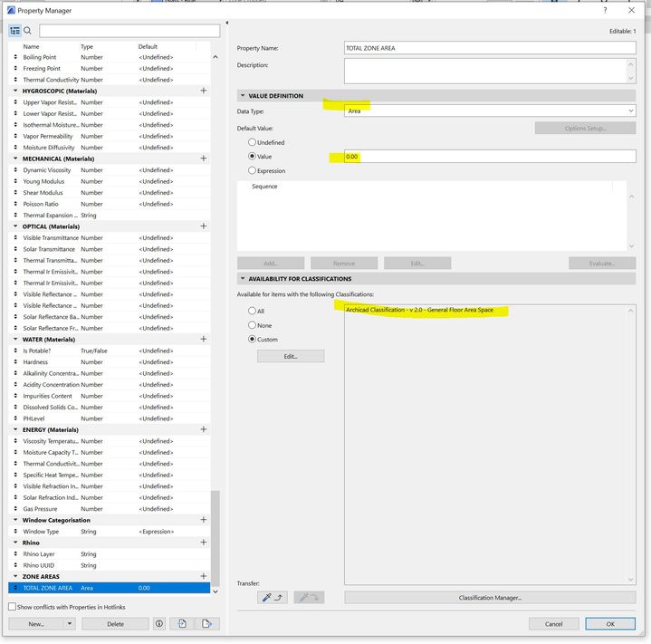Collapse the HYGROSCOPIC (Materials) group

15,91
